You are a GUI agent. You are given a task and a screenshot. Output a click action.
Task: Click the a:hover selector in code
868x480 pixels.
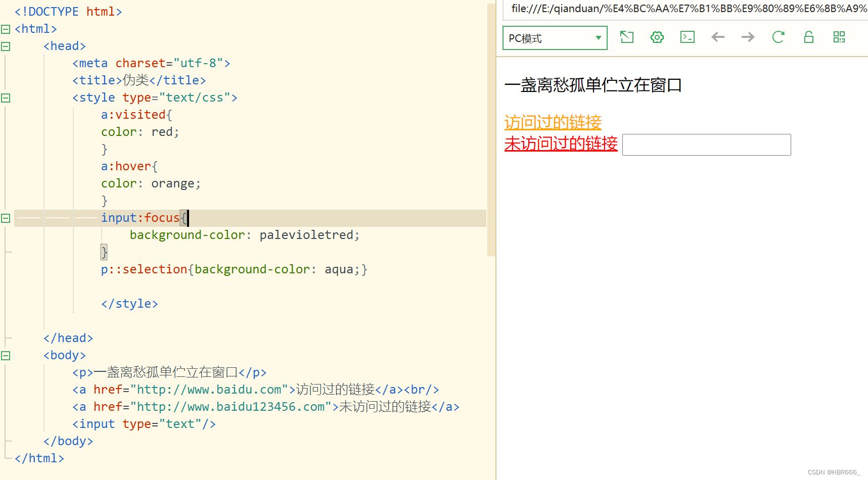point(126,166)
